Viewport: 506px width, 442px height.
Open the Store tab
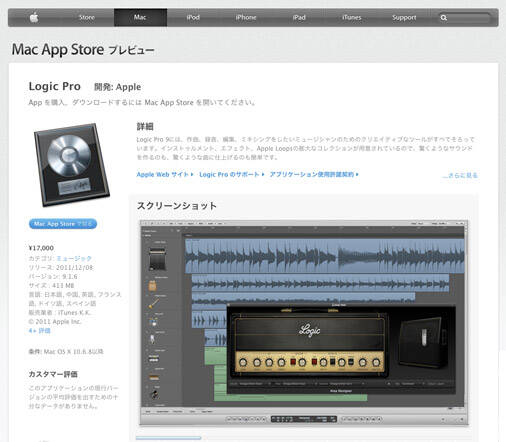tap(87, 17)
